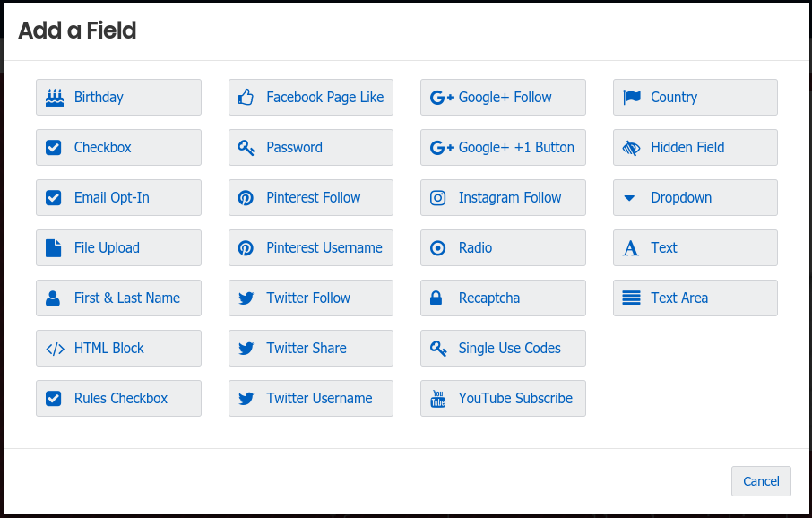Select the Single Use Codes field
Image resolution: width=812 pixels, height=518 pixels.
click(503, 349)
